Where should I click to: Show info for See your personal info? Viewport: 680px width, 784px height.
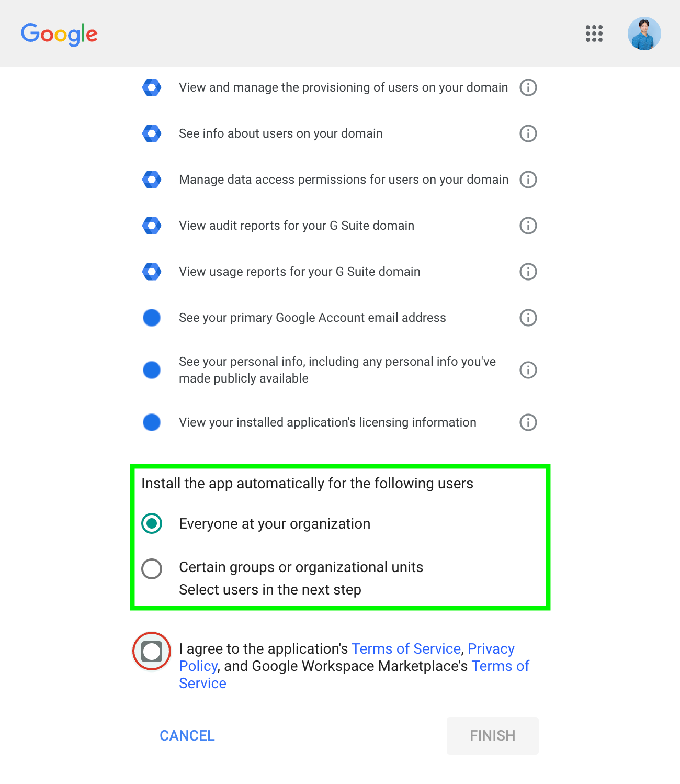pos(528,370)
